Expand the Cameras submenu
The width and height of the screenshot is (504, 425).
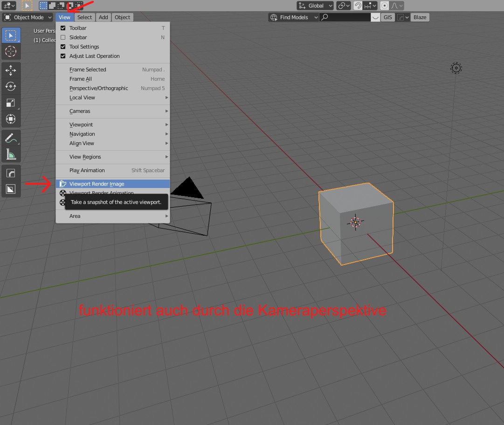(x=113, y=111)
